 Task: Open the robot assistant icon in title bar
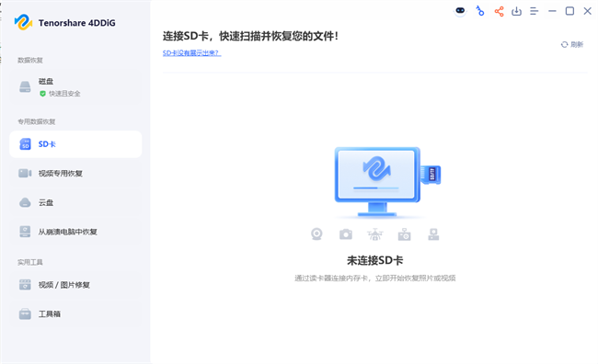click(x=460, y=11)
